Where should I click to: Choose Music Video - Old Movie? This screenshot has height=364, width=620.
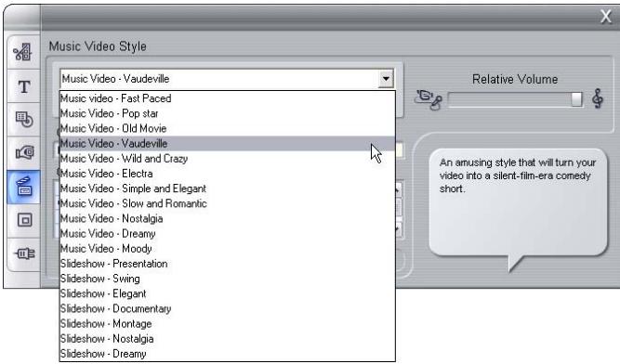coord(228,129)
